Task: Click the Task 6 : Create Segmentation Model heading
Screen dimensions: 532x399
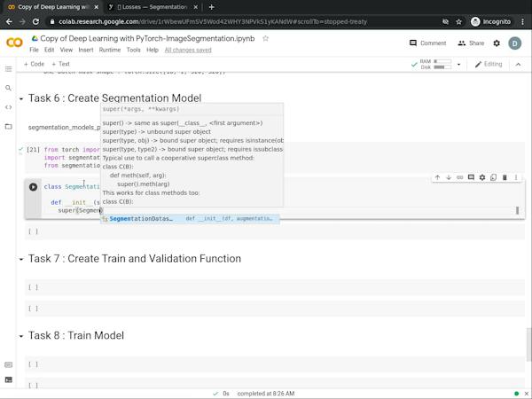Action: [114, 98]
